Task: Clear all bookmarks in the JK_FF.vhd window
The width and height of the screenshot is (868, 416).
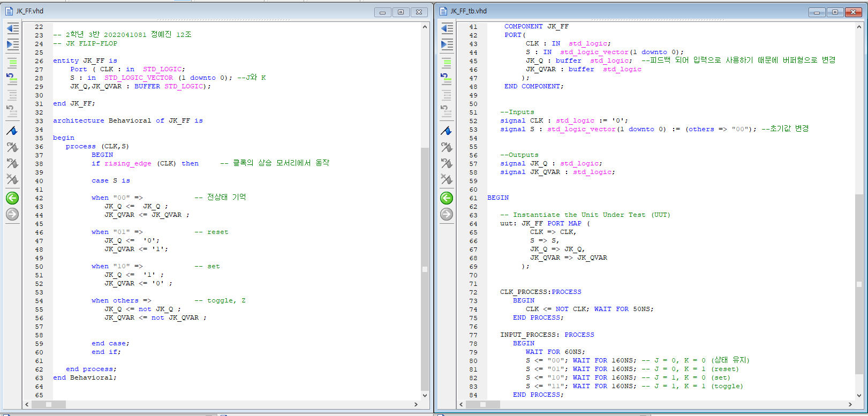Action: (12, 179)
